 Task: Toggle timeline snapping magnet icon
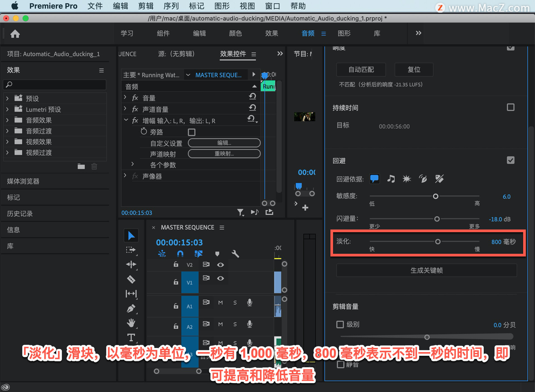180,254
